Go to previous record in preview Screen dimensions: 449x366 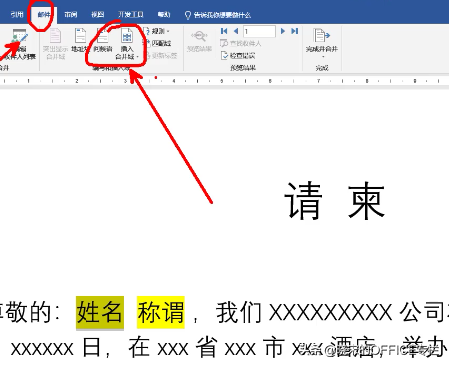tap(236, 31)
